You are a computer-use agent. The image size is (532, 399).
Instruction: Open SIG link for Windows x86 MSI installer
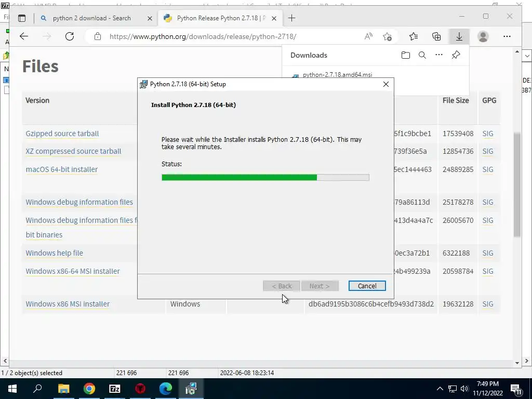(x=487, y=304)
